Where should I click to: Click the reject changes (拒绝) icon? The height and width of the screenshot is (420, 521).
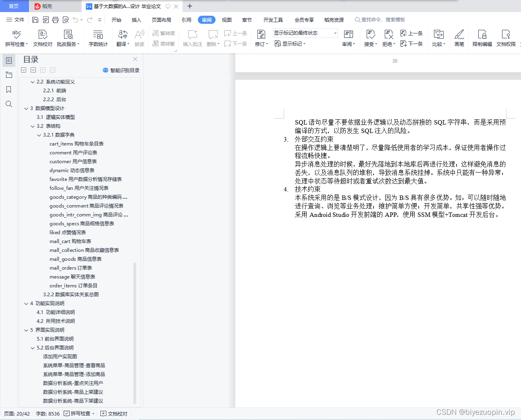click(389, 38)
